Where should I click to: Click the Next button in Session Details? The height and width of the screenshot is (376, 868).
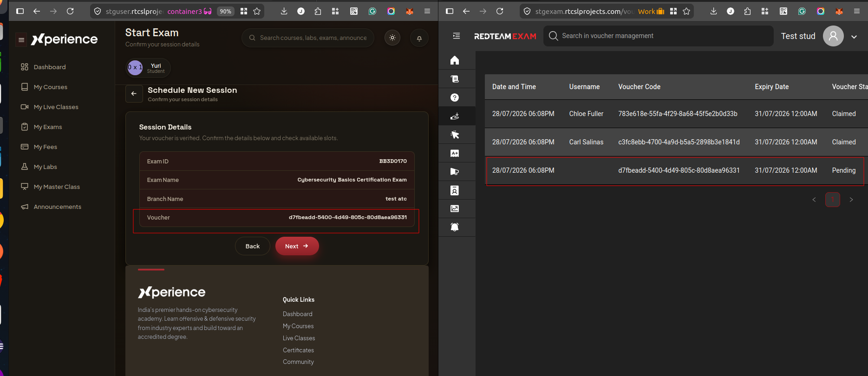tap(297, 246)
